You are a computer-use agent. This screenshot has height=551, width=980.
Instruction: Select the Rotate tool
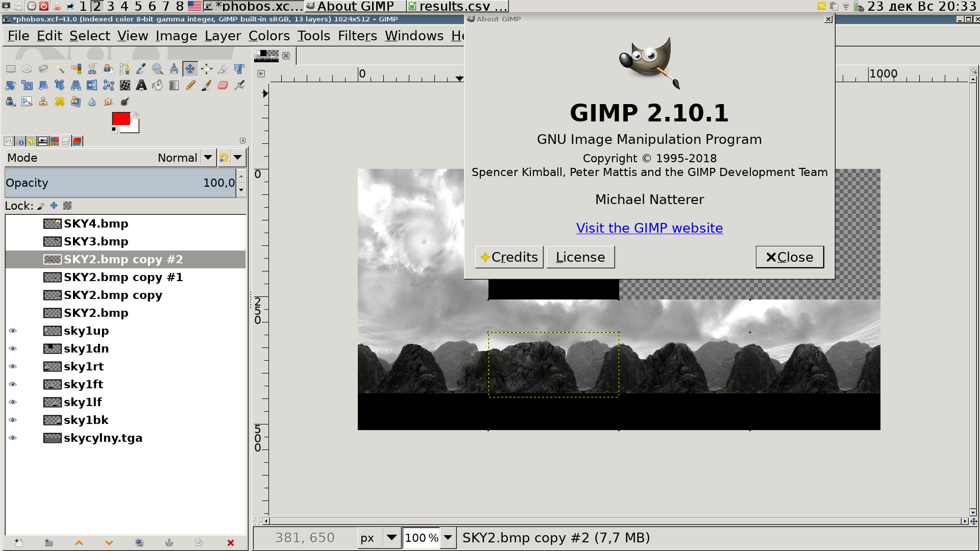point(11,85)
